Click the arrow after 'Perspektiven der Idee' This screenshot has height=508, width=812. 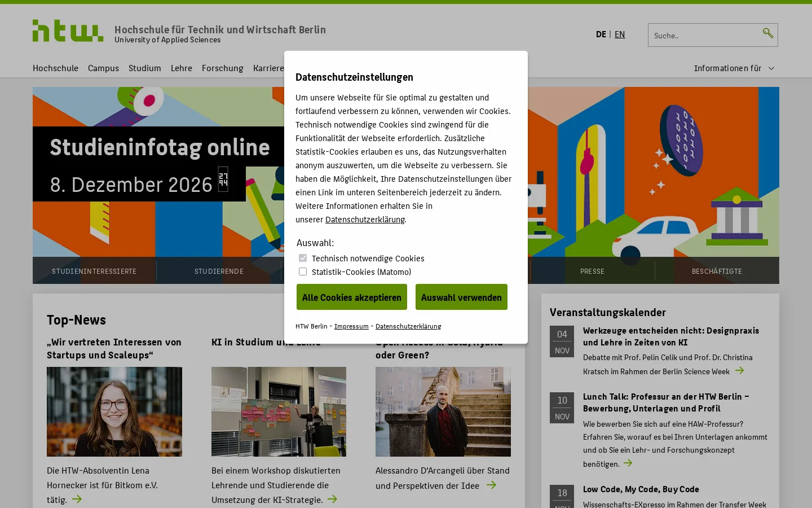click(x=491, y=485)
